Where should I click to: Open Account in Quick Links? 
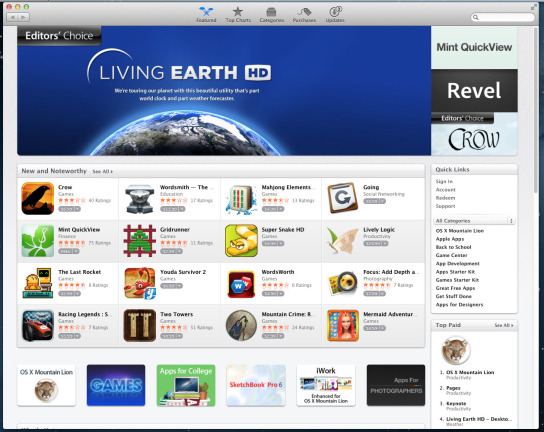[445, 190]
